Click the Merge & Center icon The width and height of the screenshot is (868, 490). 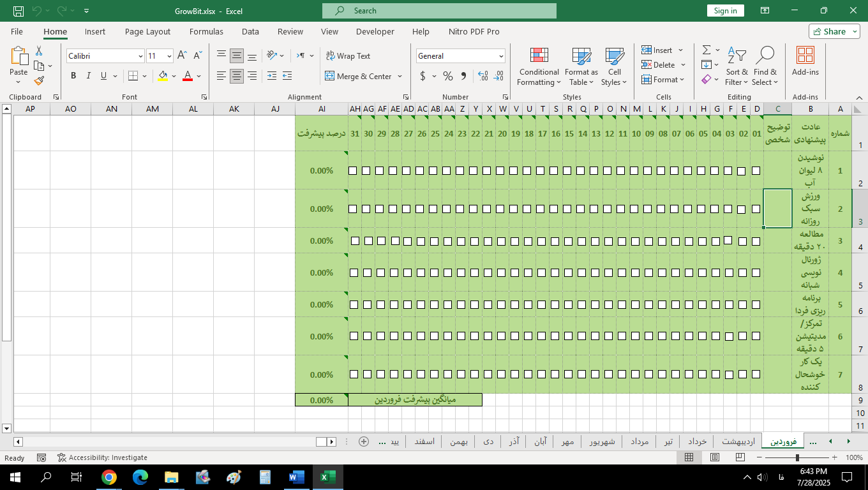pyautogui.click(x=330, y=76)
